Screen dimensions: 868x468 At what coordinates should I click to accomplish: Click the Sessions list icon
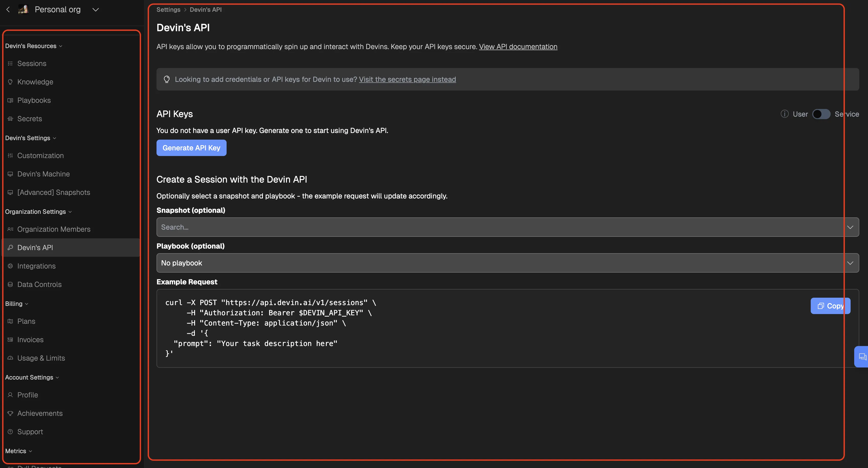10,63
